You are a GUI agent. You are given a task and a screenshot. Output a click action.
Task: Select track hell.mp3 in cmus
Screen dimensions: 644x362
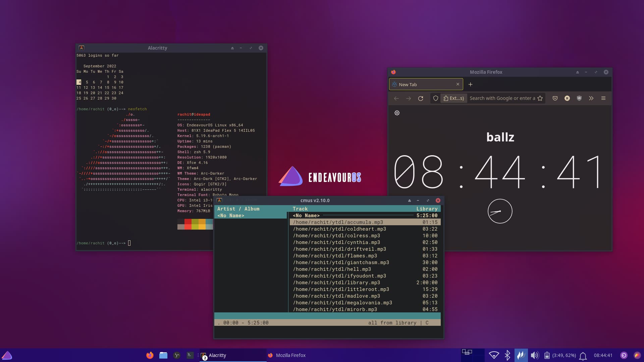(x=365, y=269)
